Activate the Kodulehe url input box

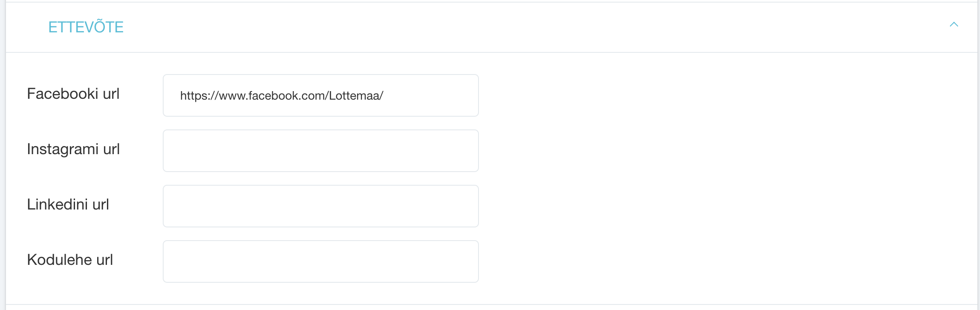click(320, 261)
